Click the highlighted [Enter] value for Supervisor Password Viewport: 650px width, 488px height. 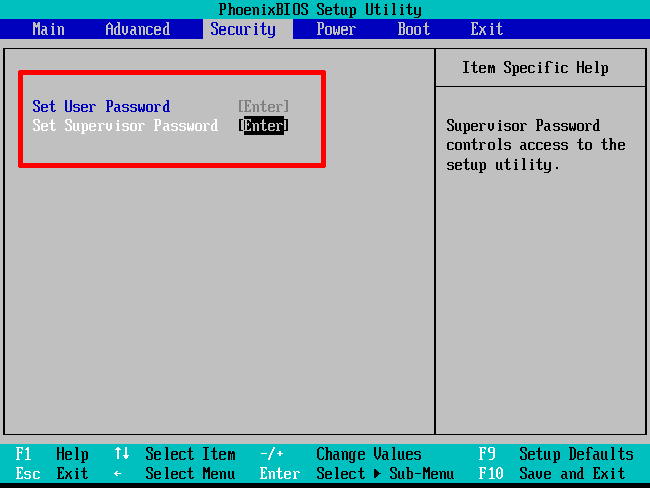point(263,126)
